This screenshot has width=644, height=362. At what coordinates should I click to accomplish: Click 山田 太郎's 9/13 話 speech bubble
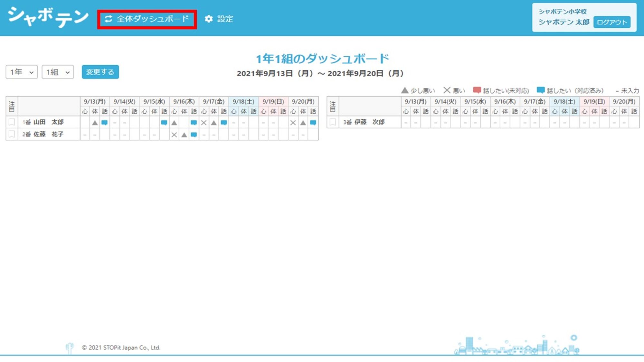pyautogui.click(x=105, y=123)
